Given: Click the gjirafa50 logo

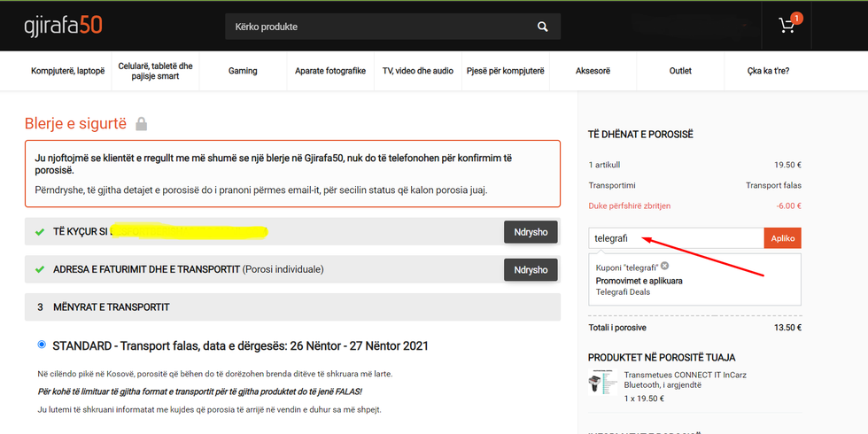Looking at the screenshot, I should pos(63,26).
